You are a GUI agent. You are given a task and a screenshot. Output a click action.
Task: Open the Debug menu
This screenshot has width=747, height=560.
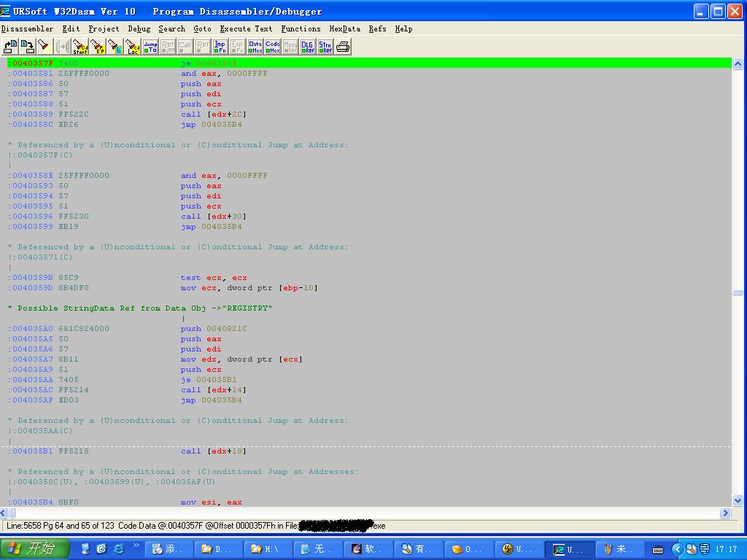(139, 28)
